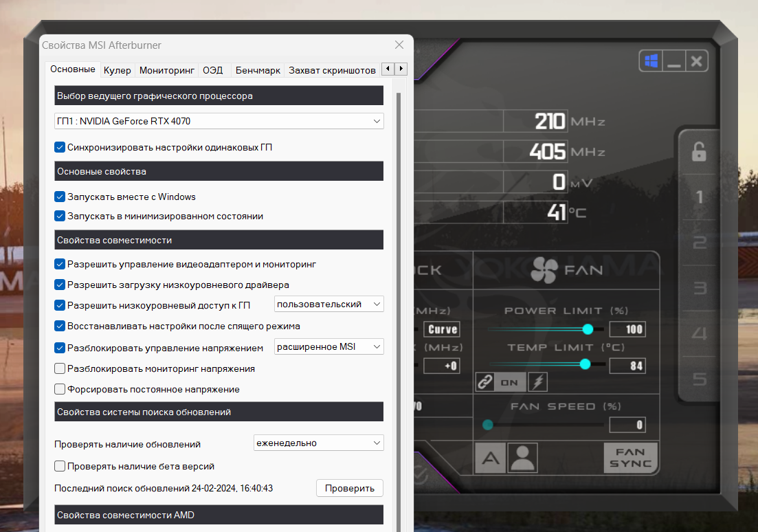Select profile slot 3

pyautogui.click(x=700, y=288)
